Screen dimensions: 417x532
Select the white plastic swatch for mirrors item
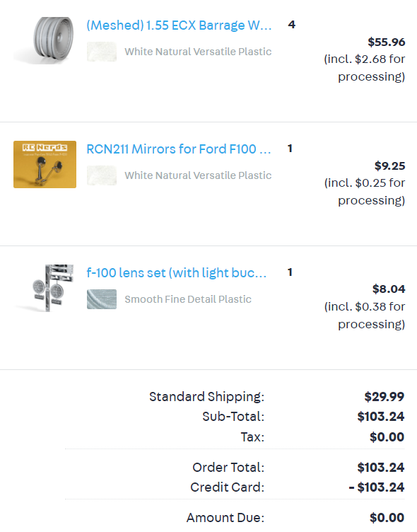[x=102, y=175]
